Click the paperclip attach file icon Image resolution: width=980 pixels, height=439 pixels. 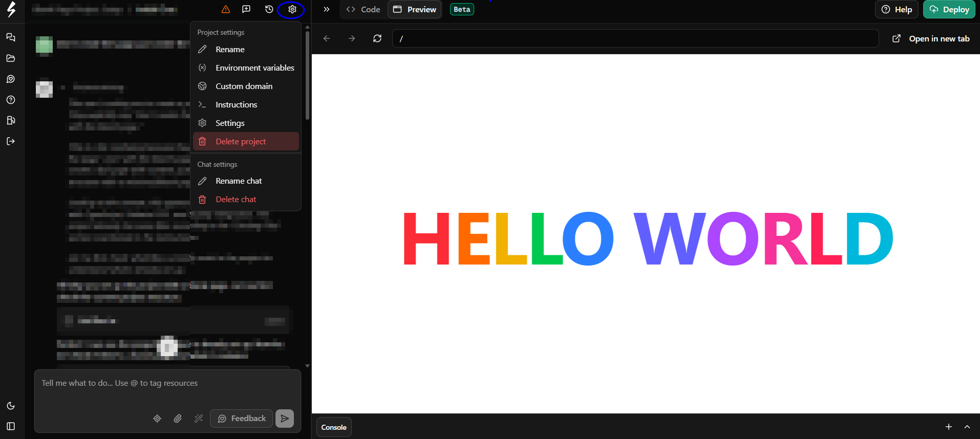(x=178, y=419)
